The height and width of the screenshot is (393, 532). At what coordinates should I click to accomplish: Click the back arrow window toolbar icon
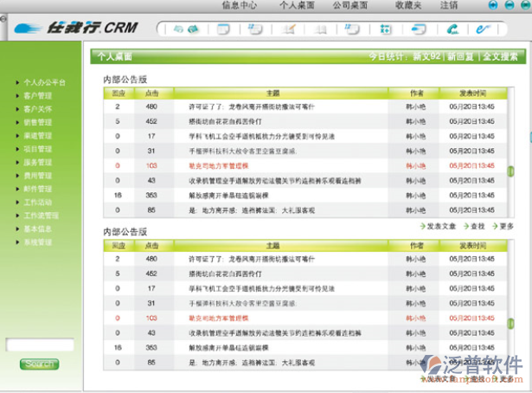click(x=419, y=29)
